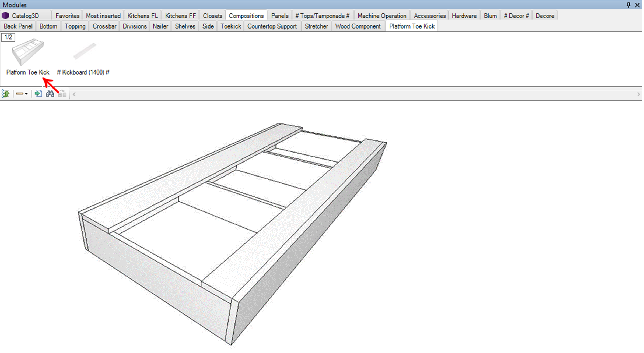Open the panel tool dropdown arrow
This screenshot has width=644, height=353.
26,94
